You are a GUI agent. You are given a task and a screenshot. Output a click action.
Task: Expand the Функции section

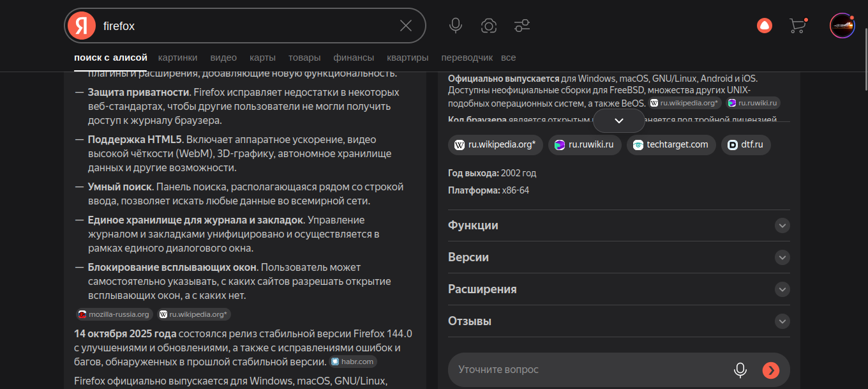pos(782,225)
